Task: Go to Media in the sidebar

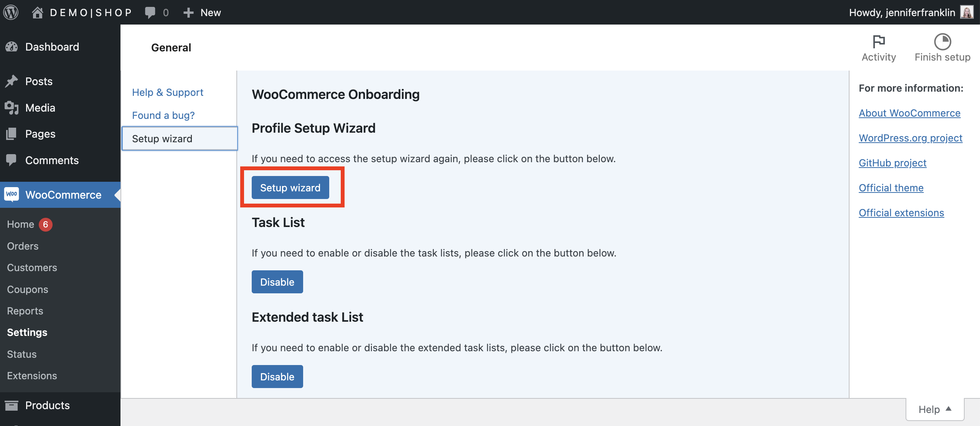Action: (x=60, y=108)
